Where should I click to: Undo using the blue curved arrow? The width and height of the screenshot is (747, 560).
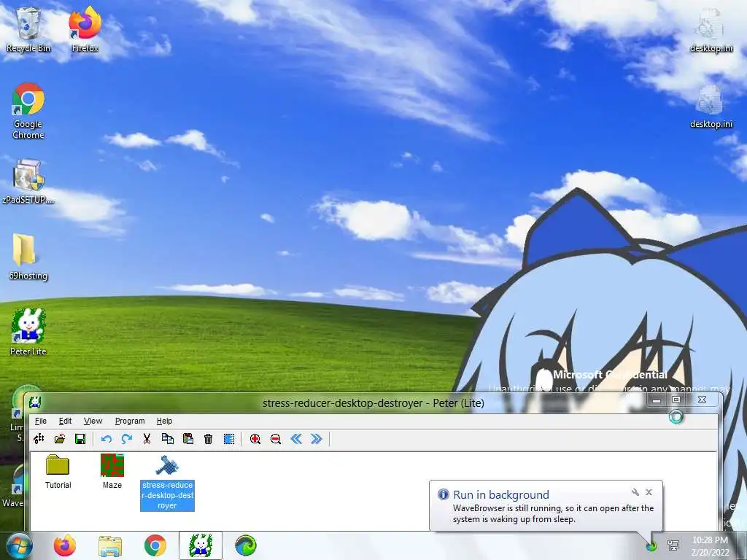[107, 439]
